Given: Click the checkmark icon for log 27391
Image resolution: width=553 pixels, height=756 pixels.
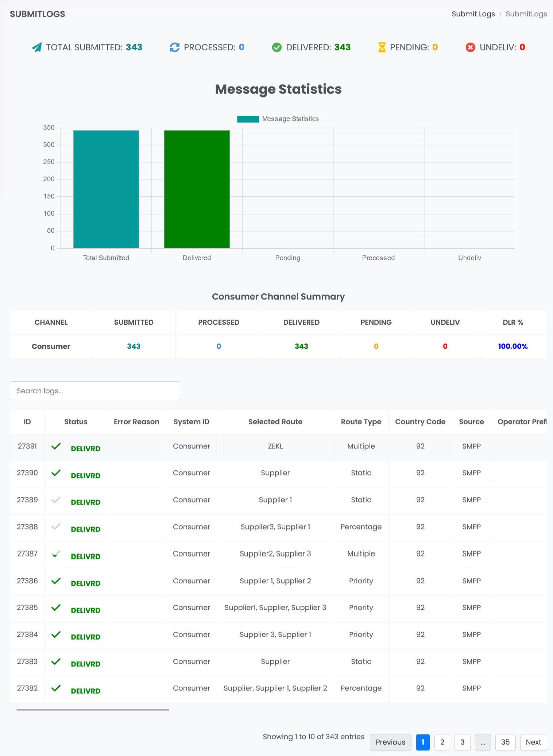Looking at the screenshot, I should pos(56,446).
